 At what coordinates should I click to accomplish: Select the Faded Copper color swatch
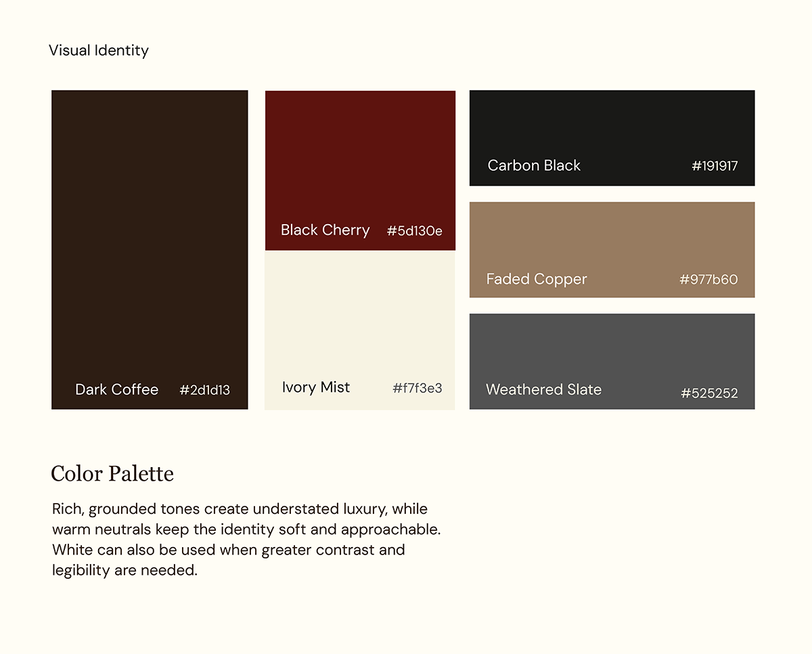tap(612, 250)
